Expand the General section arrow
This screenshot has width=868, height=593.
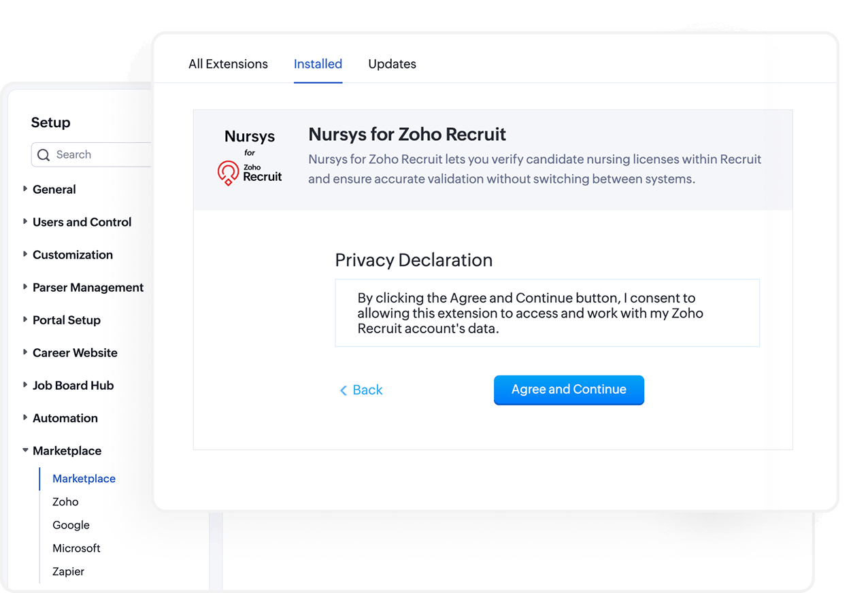(25, 189)
